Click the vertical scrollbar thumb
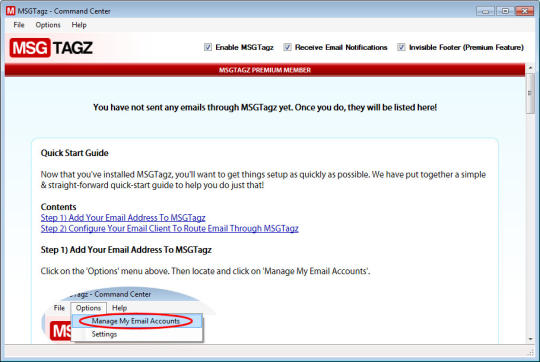 coord(530,93)
